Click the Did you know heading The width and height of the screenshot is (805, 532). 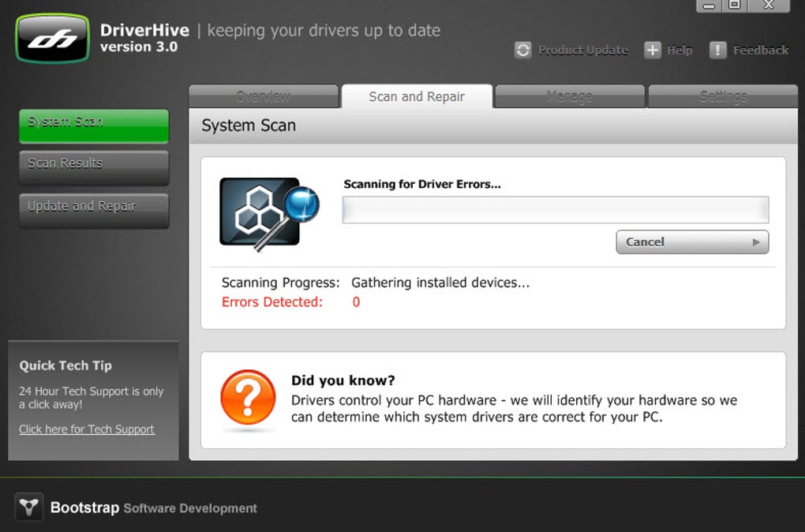pyautogui.click(x=343, y=380)
